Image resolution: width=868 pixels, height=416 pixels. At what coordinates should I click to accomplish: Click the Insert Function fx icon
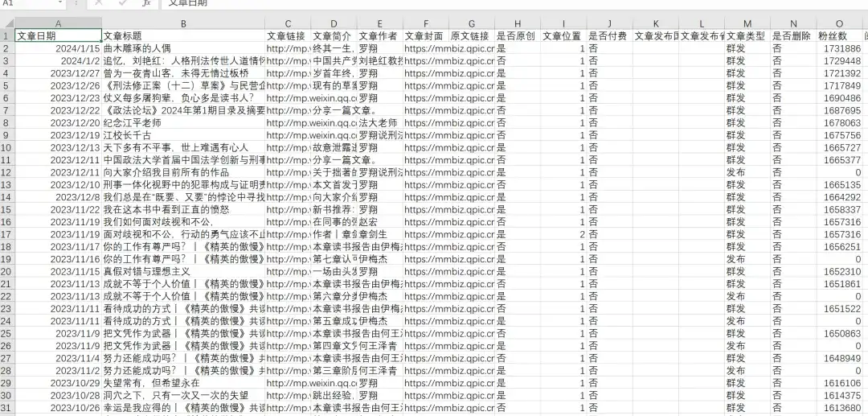click(x=146, y=2)
